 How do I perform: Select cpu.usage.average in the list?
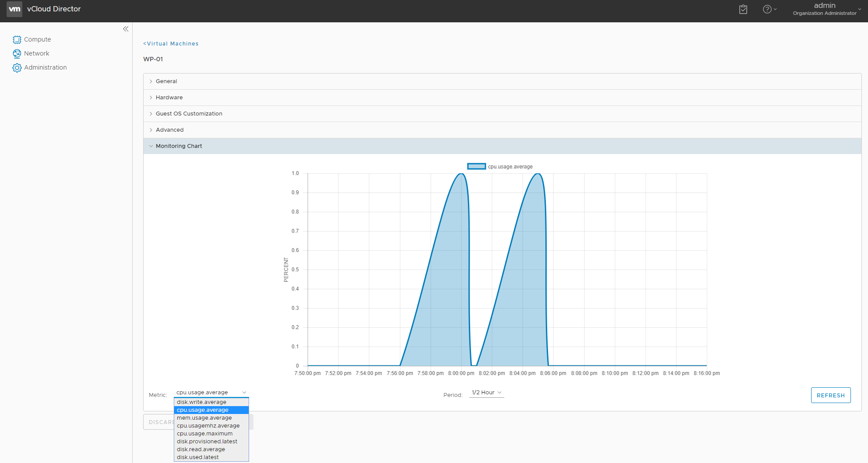(x=211, y=410)
